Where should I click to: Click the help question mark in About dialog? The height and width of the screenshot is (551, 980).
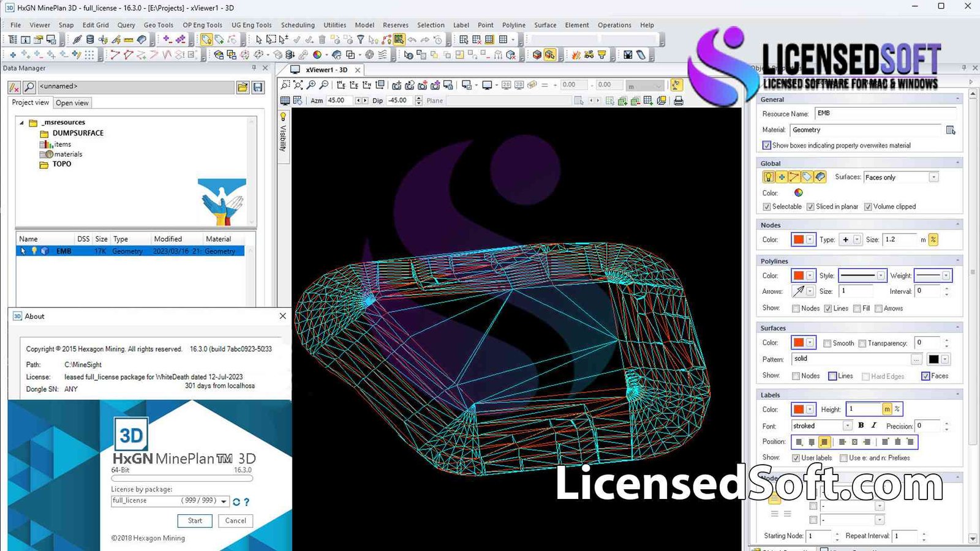[x=247, y=502]
